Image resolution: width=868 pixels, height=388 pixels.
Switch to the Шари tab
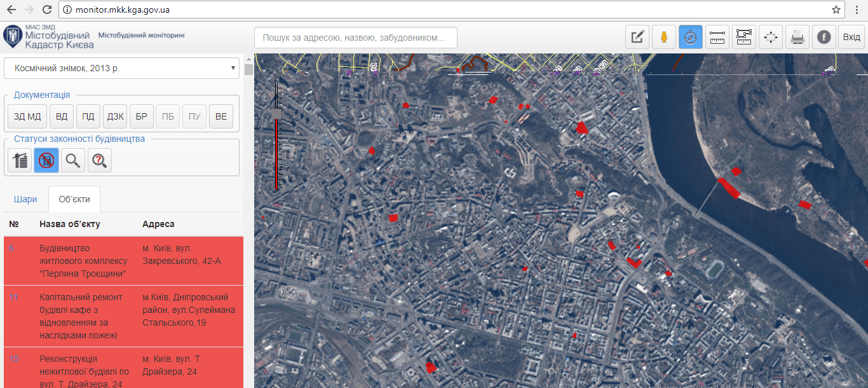pos(25,199)
